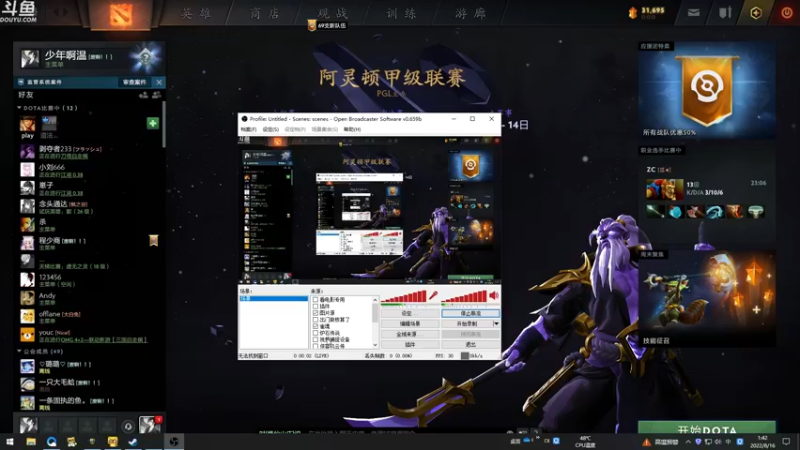Select the highlighted scene in OBS 场景 list

click(273, 298)
